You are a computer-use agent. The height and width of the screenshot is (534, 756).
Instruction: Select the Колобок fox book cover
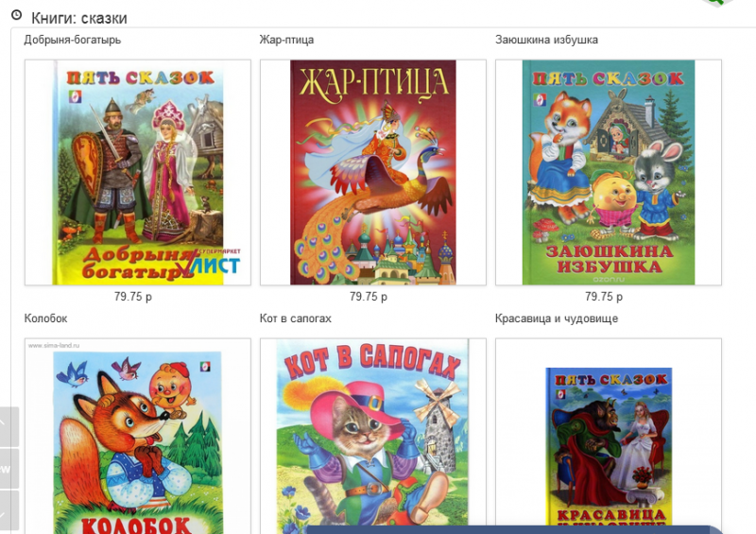pyautogui.click(x=138, y=436)
